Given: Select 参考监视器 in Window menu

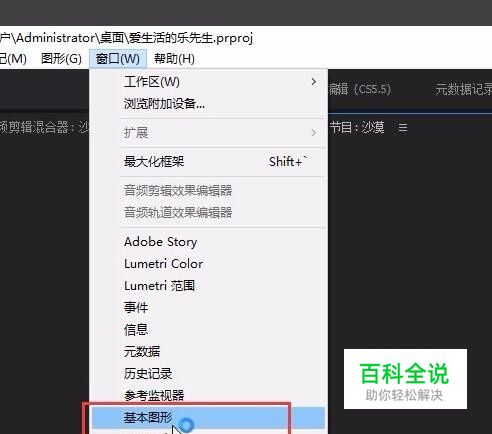Looking at the screenshot, I should point(209,395).
